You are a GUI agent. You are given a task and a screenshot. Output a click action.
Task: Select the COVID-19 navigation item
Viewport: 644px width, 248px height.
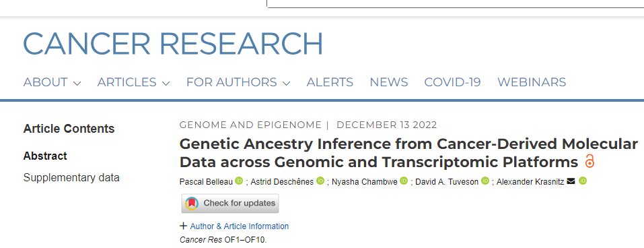[x=453, y=82]
